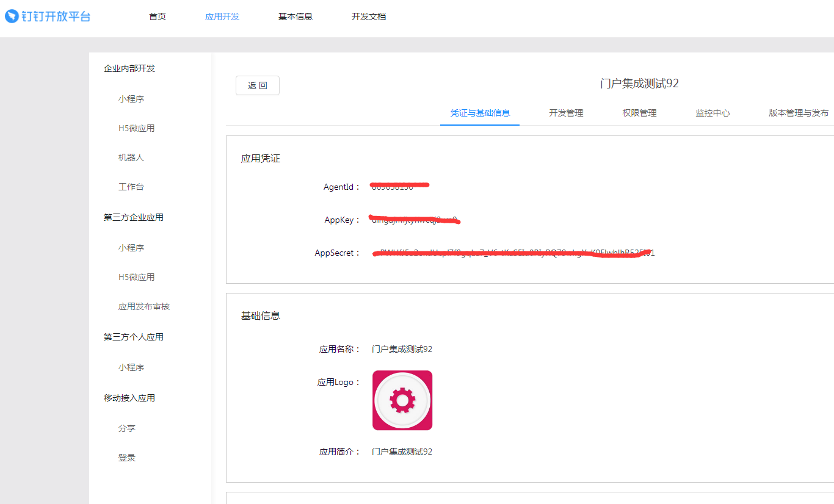Click the 第三方企业应用 sidebar heading
This screenshot has height=504, width=834.
(x=134, y=217)
